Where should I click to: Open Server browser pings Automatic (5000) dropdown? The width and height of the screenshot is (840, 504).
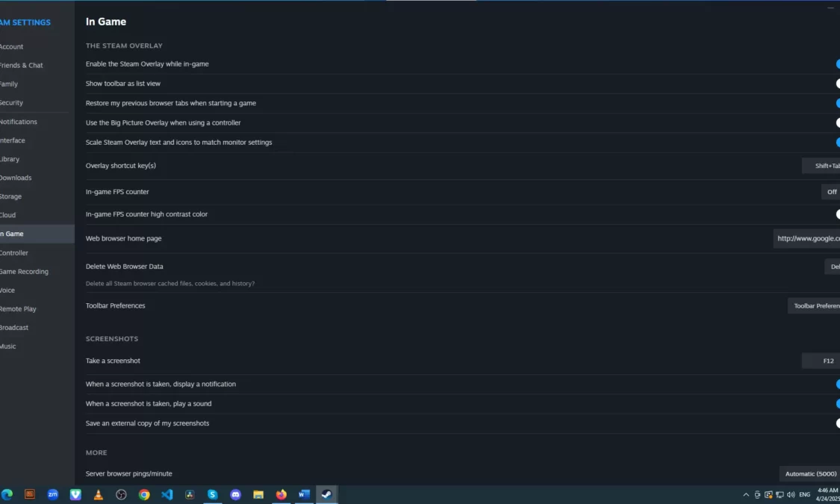point(809,473)
